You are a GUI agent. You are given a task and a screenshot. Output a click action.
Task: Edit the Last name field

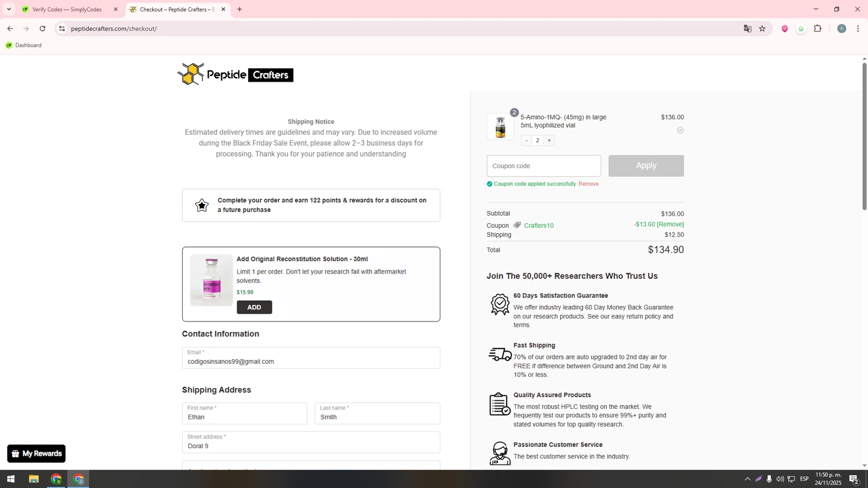click(x=377, y=413)
